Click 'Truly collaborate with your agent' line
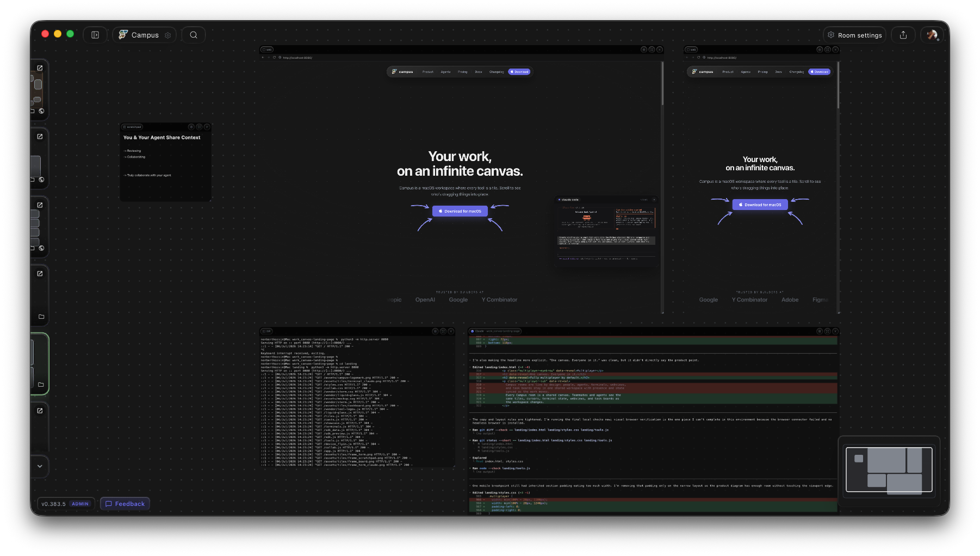980x556 pixels. pos(147,175)
